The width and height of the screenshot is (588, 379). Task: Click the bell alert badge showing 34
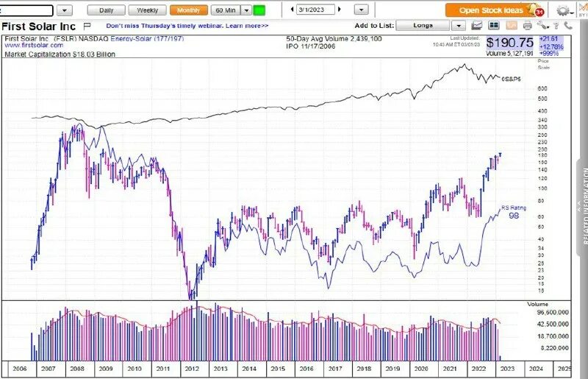[539, 12]
